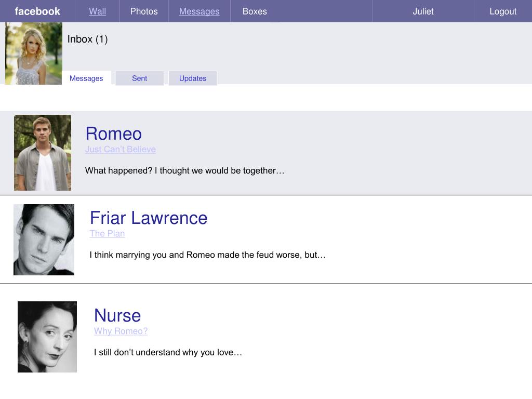Open Juliet's profile link in the header
532x399 pixels.
point(423,11)
